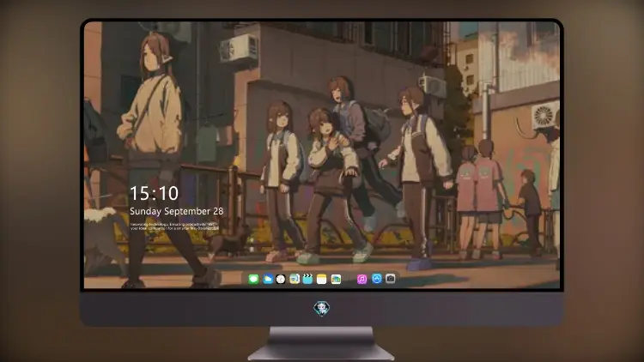This screenshot has height=362, width=644.
Task: Launch the clapperboard video app in dock
Action: coord(307,279)
